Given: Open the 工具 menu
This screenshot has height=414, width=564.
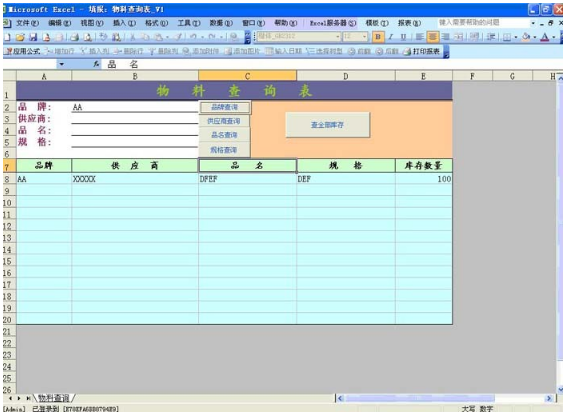Looking at the screenshot, I should coord(189,23).
